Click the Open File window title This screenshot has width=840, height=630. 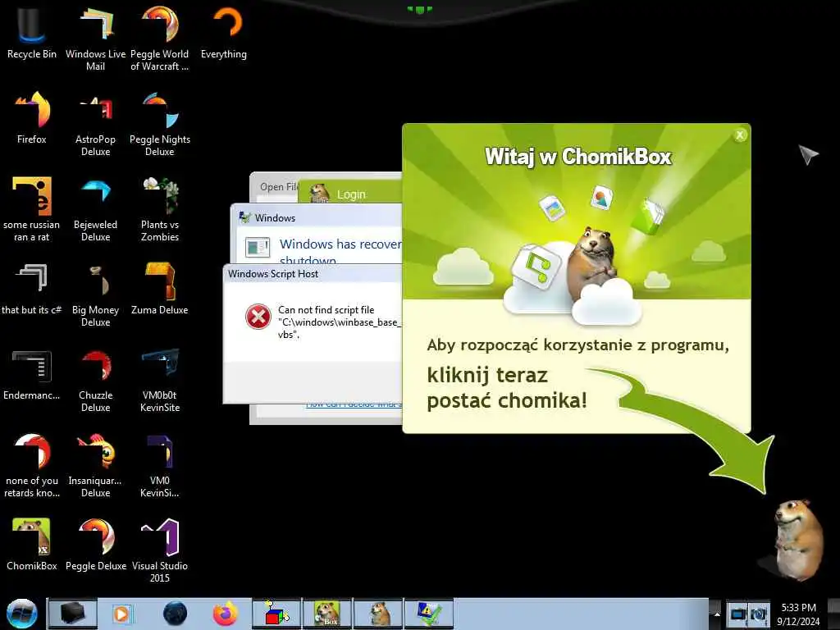tap(279, 187)
